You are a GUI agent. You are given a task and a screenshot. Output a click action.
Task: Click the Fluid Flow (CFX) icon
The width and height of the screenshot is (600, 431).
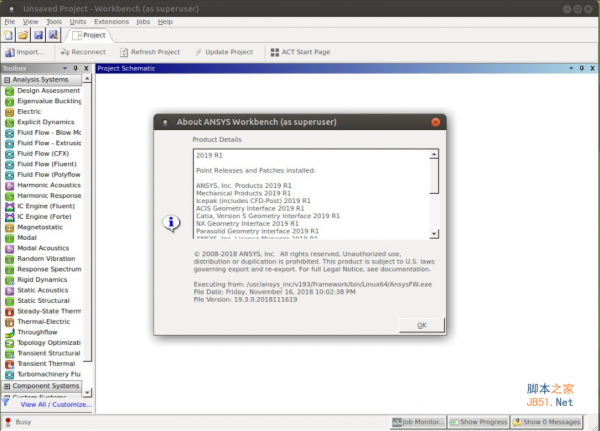pos(10,154)
